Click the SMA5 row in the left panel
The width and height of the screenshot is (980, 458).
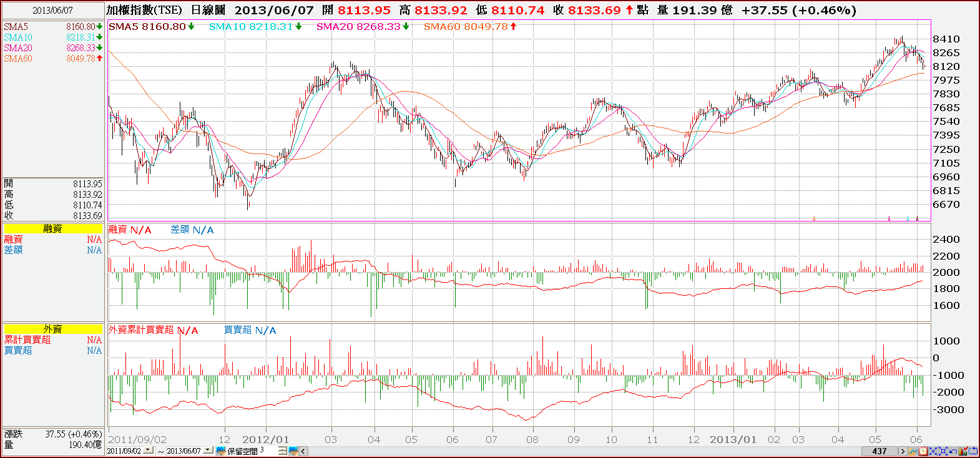click(x=53, y=27)
